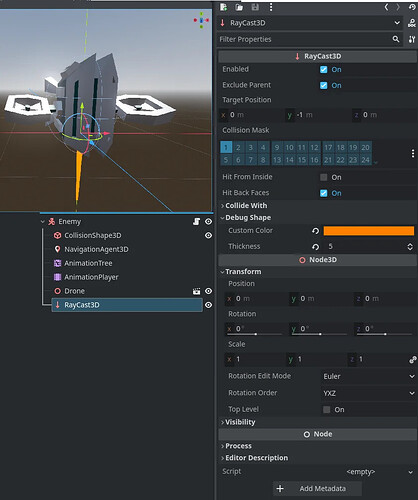418x500 pixels.
Task: Select the AnimationPlayer node
Action: point(91,277)
